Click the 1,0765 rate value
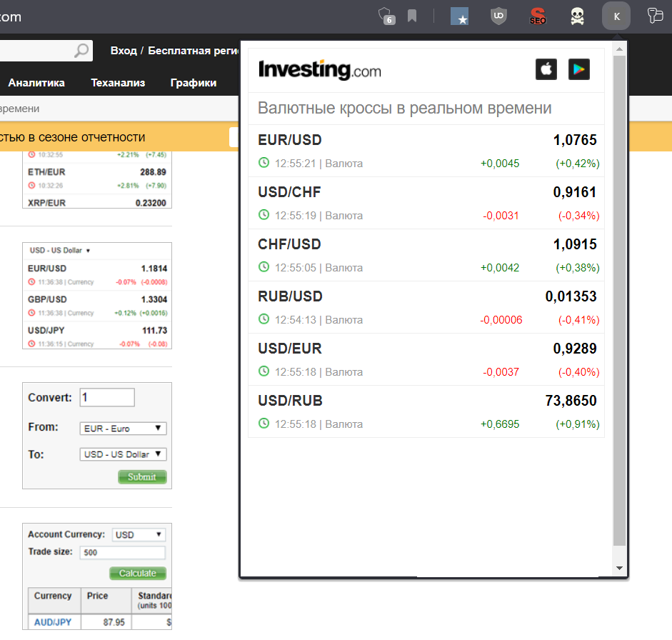 (x=575, y=140)
